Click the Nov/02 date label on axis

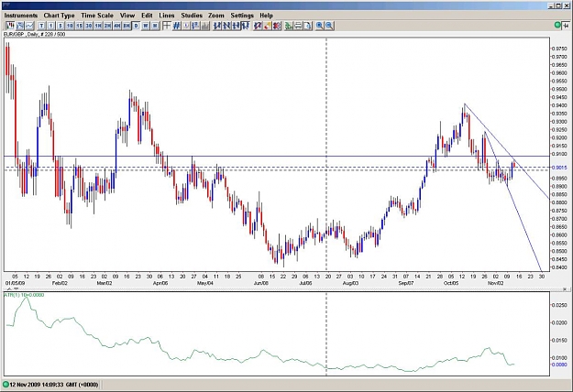pyautogui.click(x=495, y=283)
